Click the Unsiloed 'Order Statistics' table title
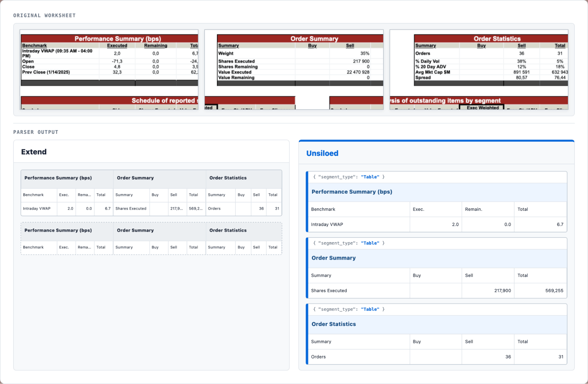 334,324
